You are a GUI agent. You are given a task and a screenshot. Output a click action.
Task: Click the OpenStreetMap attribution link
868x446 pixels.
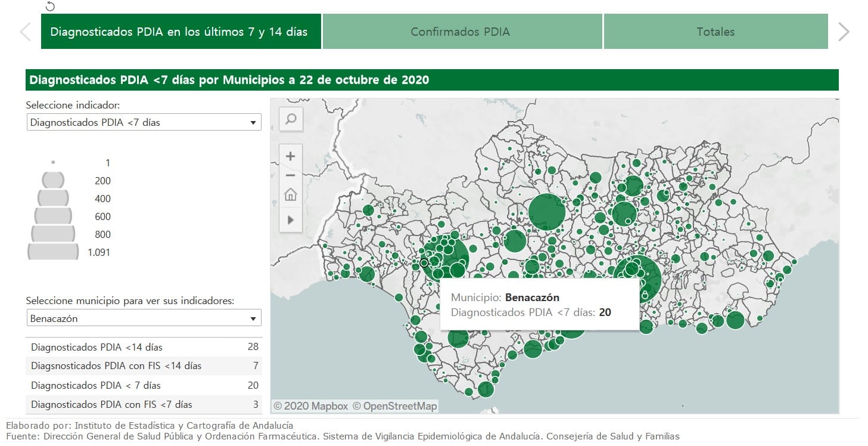394,406
